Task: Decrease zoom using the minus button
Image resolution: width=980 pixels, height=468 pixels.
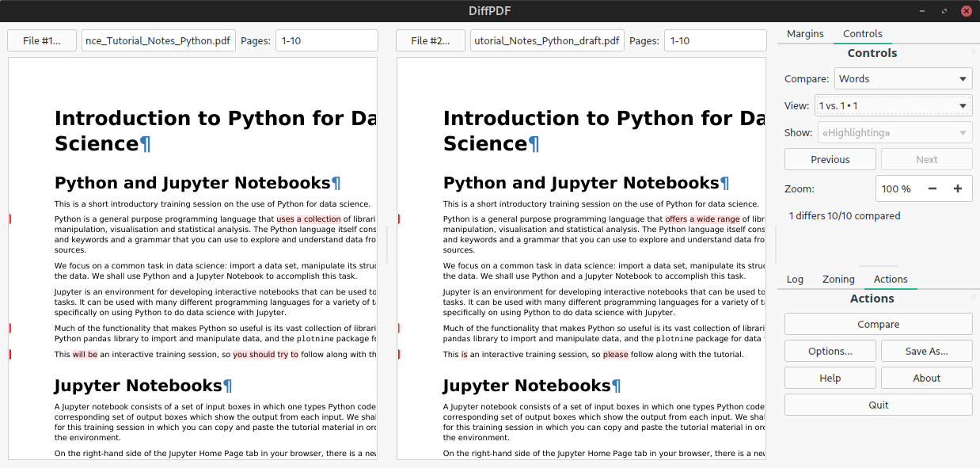Action: (932, 188)
